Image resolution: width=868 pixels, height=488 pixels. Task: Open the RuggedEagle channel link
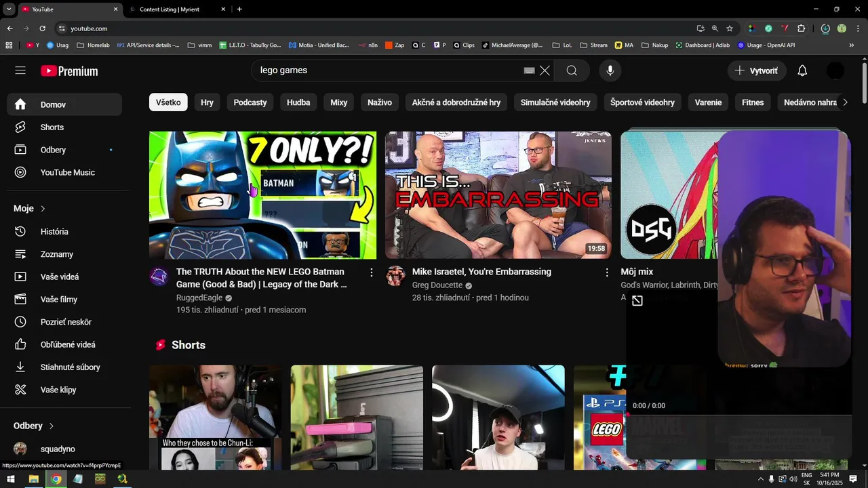[x=199, y=298]
